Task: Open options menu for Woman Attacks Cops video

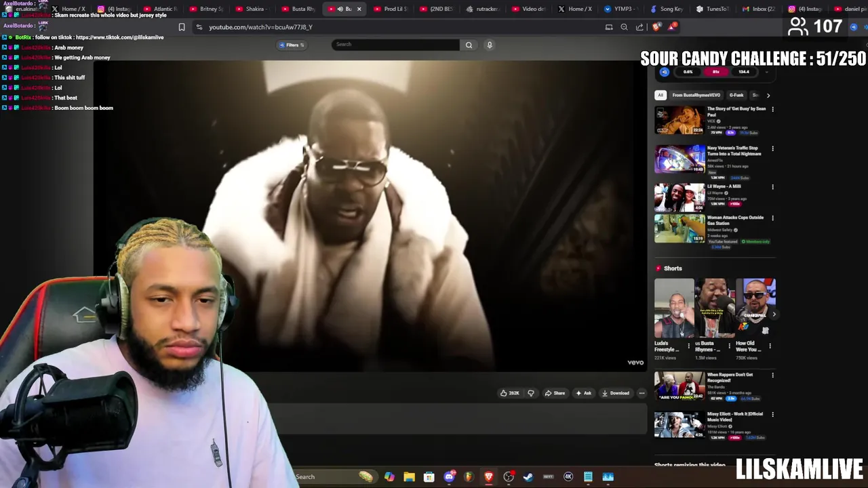Action: click(x=772, y=218)
